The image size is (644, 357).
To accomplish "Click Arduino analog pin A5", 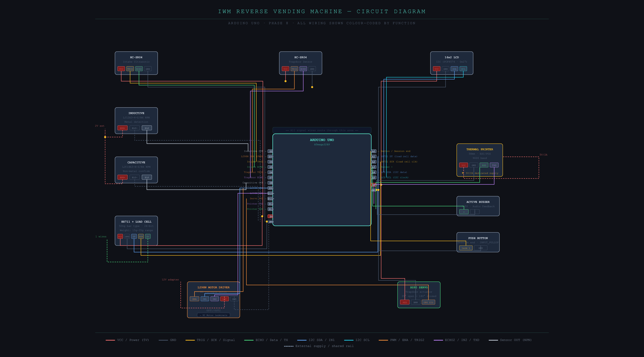I will tap(374, 177).
